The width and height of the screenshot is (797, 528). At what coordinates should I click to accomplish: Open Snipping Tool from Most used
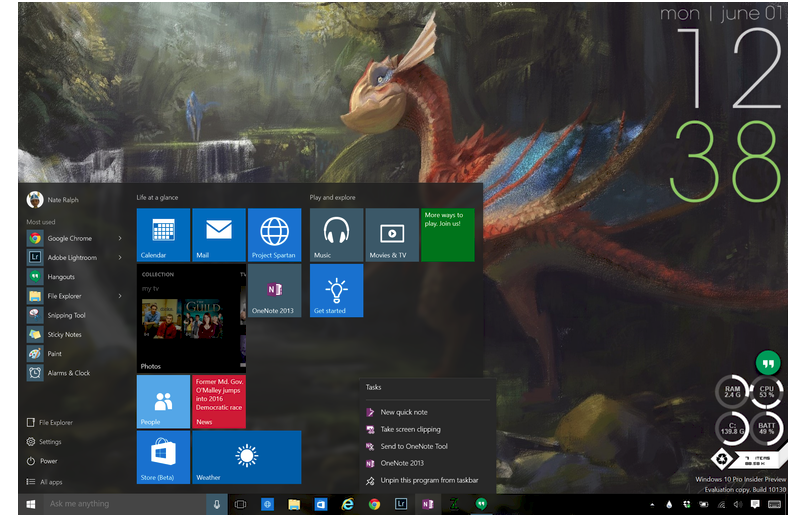coord(75,315)
